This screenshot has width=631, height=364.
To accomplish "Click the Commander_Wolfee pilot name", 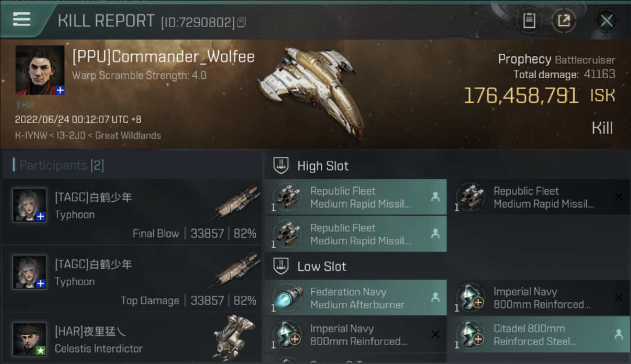I will pyautogui.click(x=164, y=57).
